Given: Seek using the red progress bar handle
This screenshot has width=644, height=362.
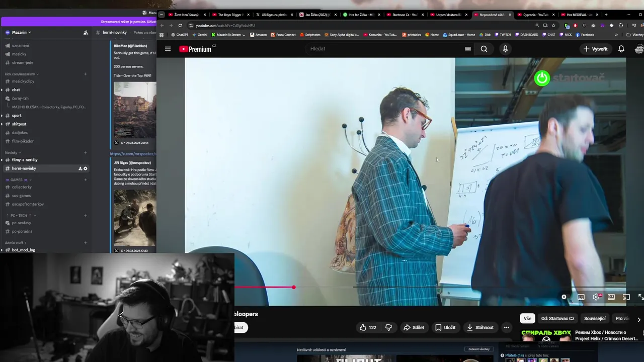Looking at the screenshot, I should [294, 287].
